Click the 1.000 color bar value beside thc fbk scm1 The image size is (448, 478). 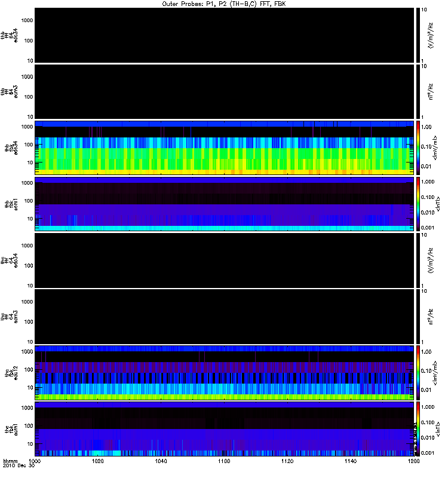click(x=428, y=407)
